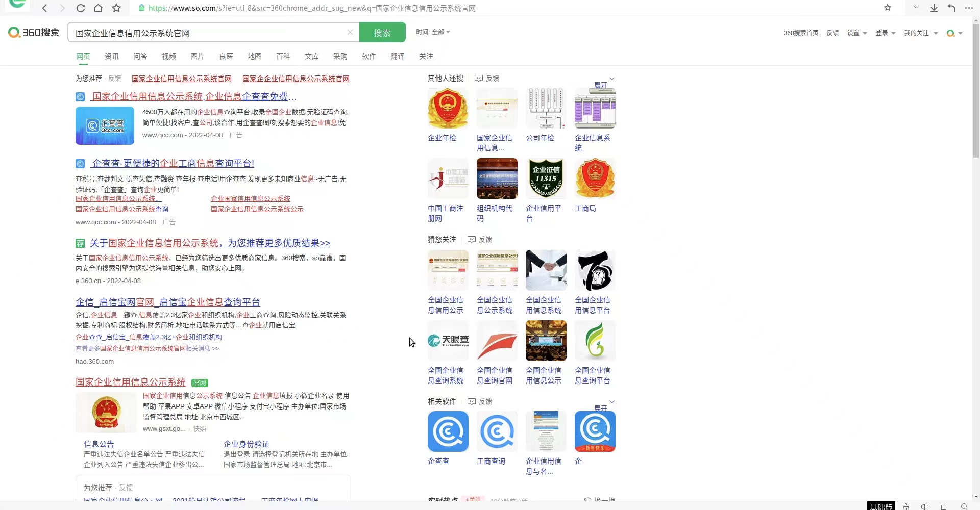The image size is (980, 510).
Task: Open the downloads arrow icon in toolbar
Action: [x=934, y=8]
